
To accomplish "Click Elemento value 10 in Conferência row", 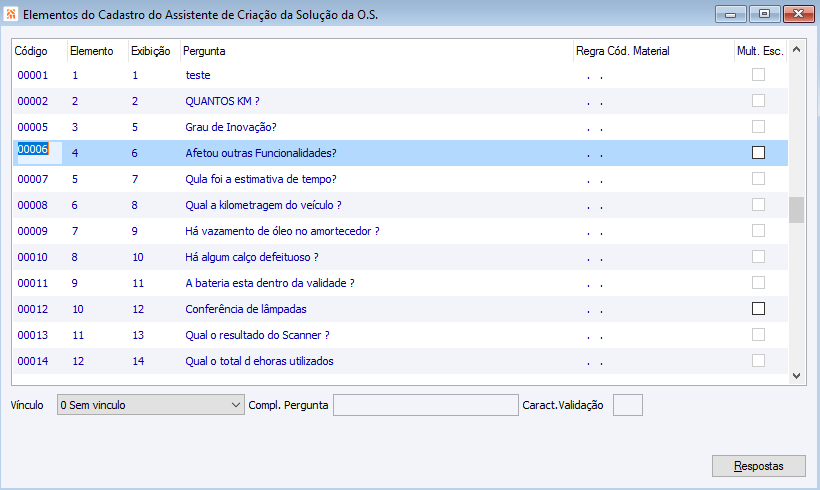I will point(78,309).
